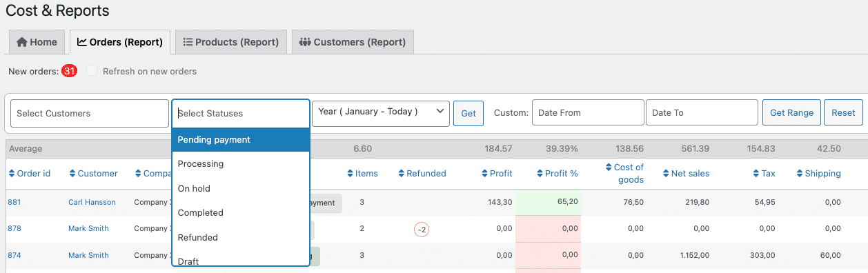Click the sort arrows icon beside Customer
868x273 pixels.
72,174
